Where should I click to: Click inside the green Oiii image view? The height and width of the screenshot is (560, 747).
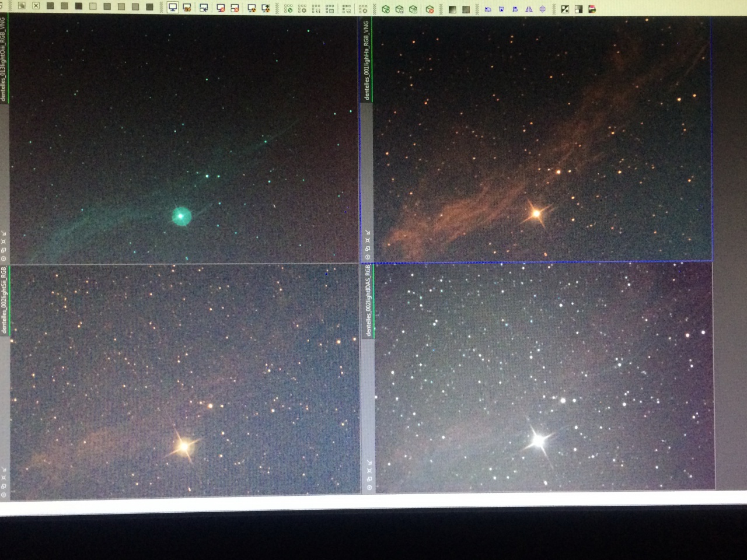pos(183,139)
